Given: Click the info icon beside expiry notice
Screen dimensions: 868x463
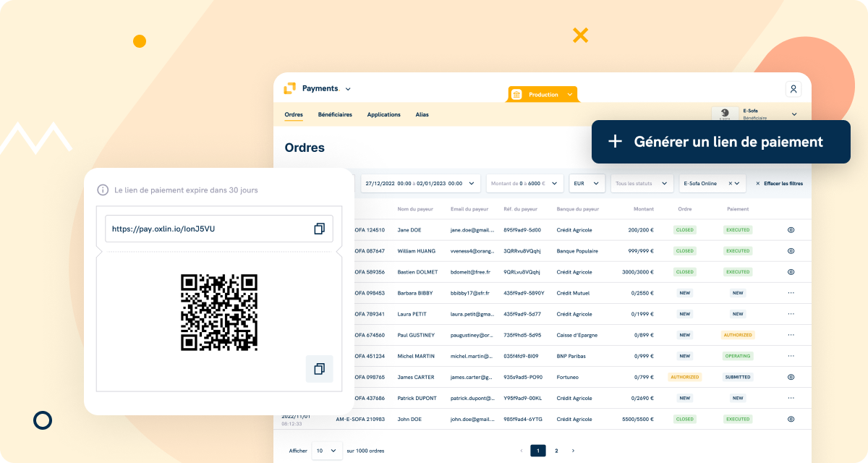Looking at the screenshot, I should 103,190.
